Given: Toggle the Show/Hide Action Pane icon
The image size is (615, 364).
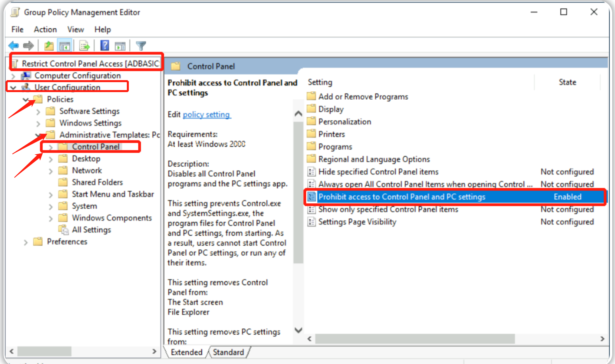Looking at the screenshot, I should pyautogui.click(x=120, y=46).
